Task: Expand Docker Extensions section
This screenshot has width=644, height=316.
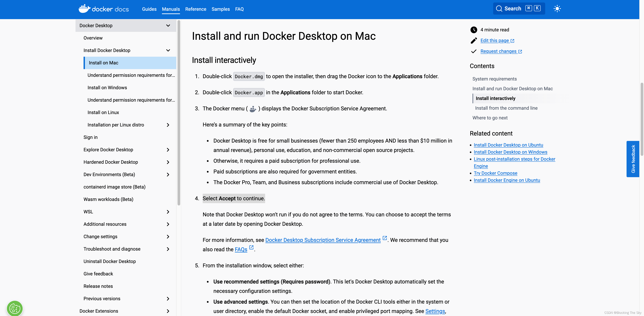Action: (168, 311)
